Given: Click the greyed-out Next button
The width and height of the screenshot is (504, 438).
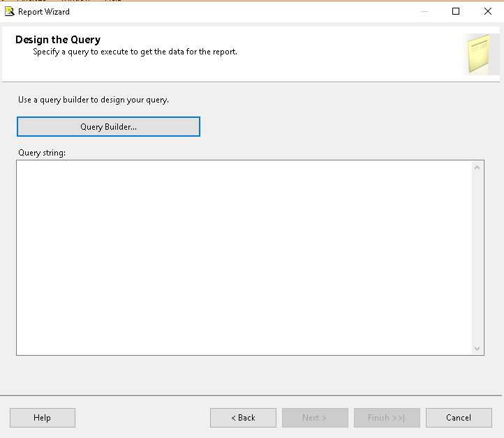Looking at the screenshot, I should (315, 418).
